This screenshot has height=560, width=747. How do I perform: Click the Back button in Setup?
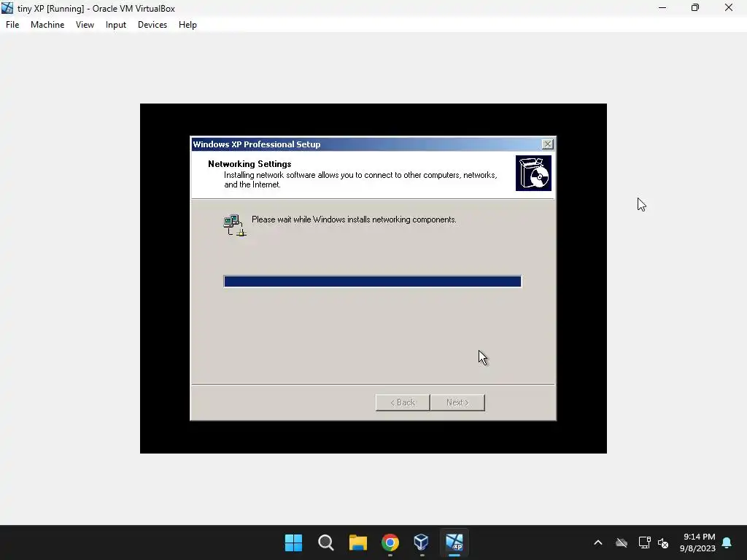403,402
